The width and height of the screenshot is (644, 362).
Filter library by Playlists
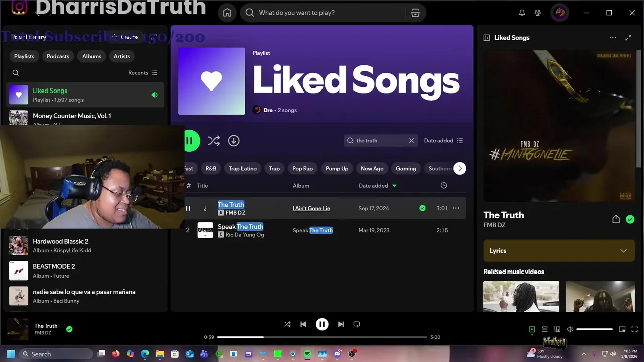pos(24,56)
